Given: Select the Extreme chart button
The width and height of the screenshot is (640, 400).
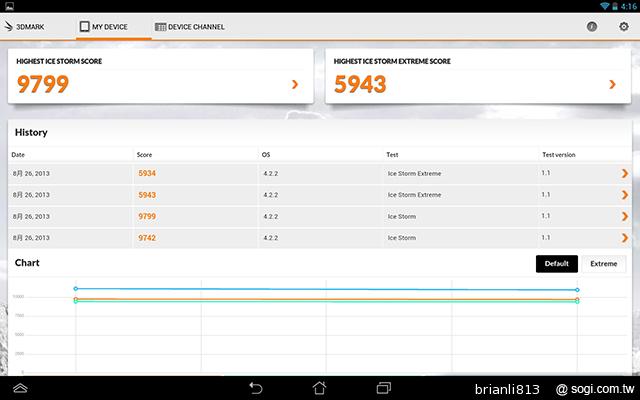Looking at the screenshot, I should coord(604,264).
